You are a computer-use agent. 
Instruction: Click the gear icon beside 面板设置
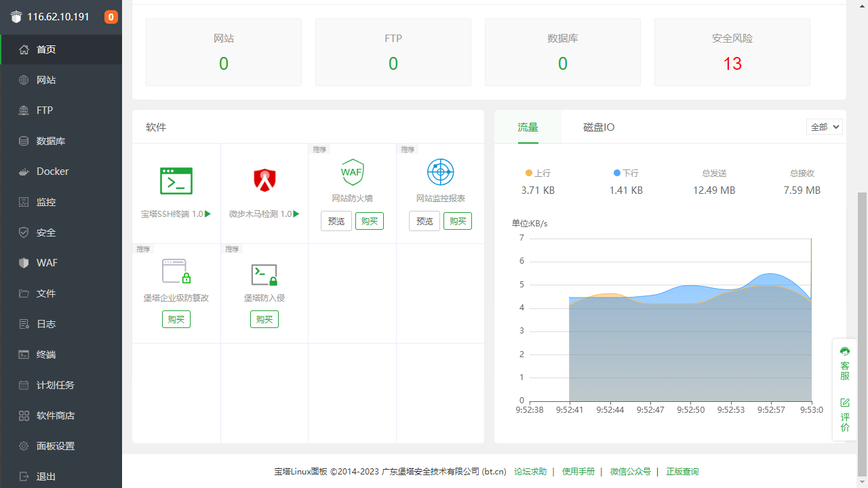click(x=24, y=446)
